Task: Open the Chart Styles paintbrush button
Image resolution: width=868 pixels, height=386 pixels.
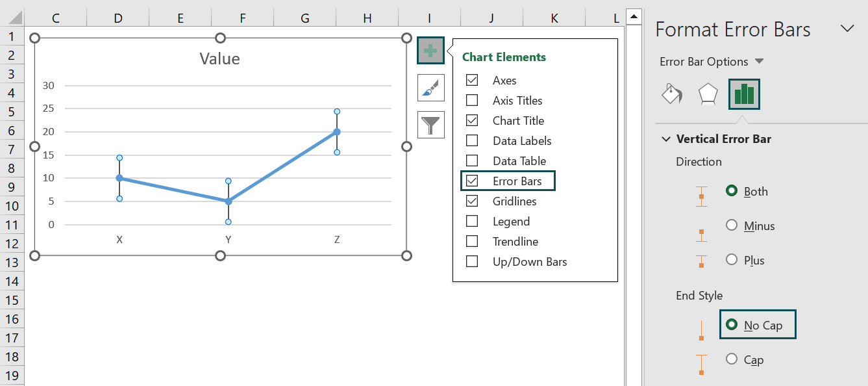Action: pyautogui.click(x=431, y=88)
